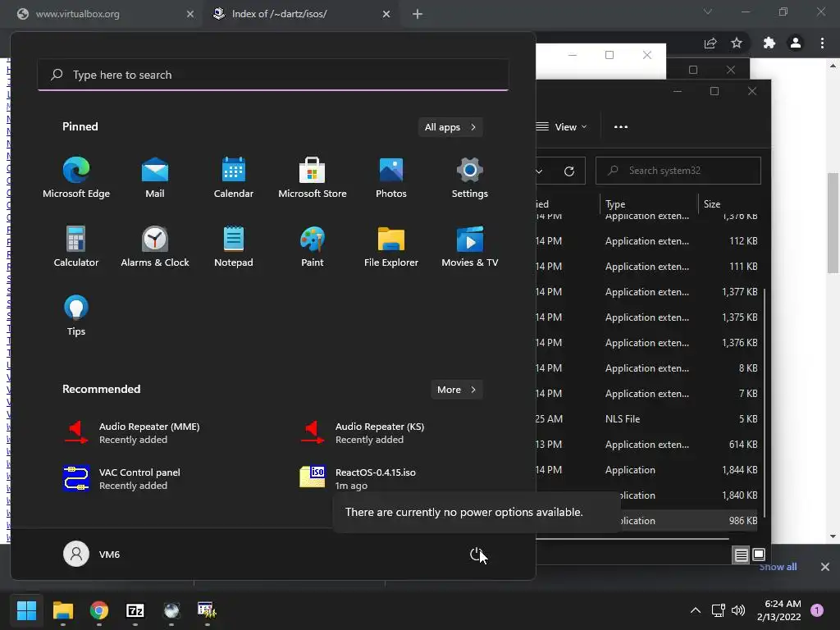Launch Movies & TV
The image size is (840, 630).
[x=470, y=246]
